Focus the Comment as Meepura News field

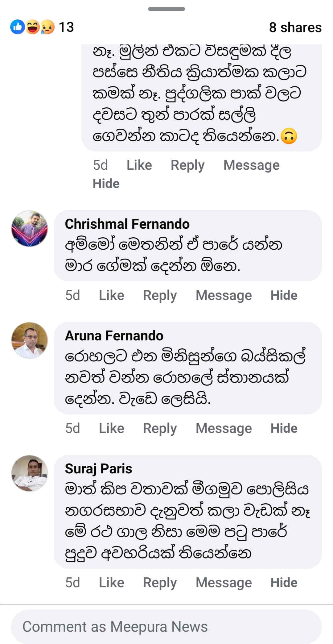166,627
